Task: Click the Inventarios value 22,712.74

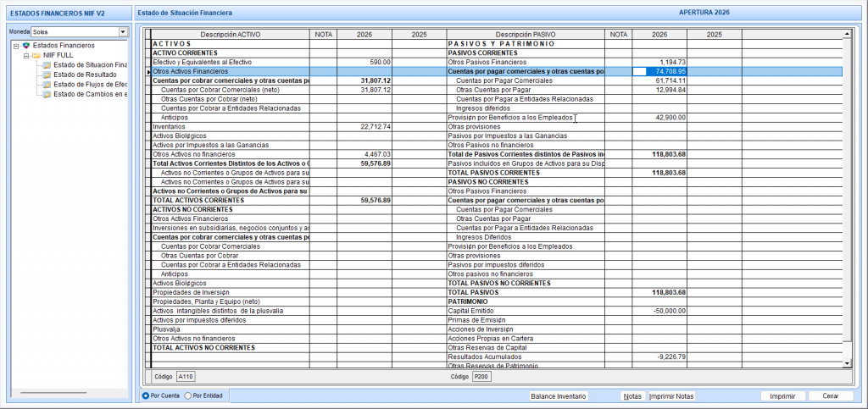Action: pos(364,126)
